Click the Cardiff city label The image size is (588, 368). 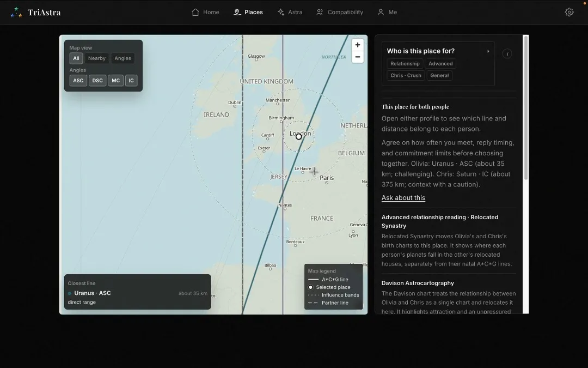tap(268, 135)
